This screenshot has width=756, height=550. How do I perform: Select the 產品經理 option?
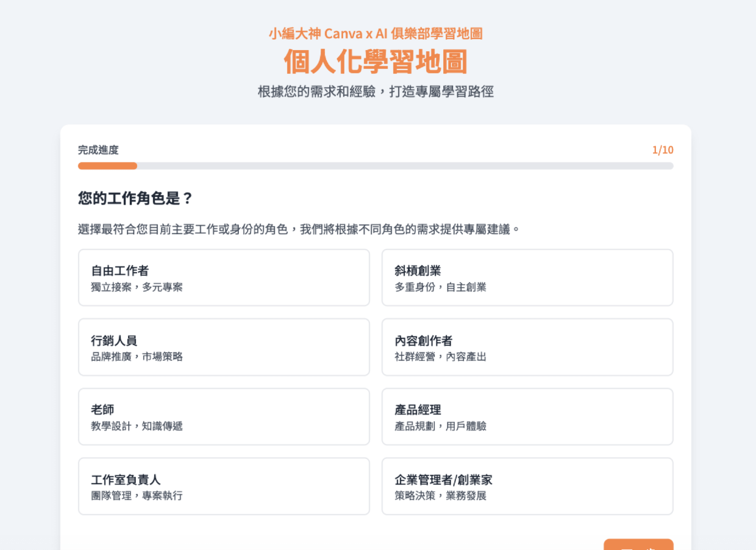[527, 416]
